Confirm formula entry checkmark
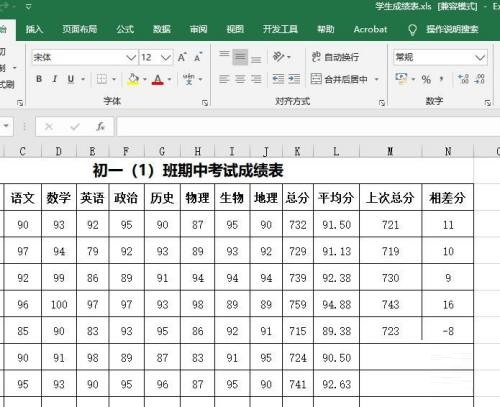Image resolution: width=500 pixels, height=407 pixels. [x=75, y=126]
